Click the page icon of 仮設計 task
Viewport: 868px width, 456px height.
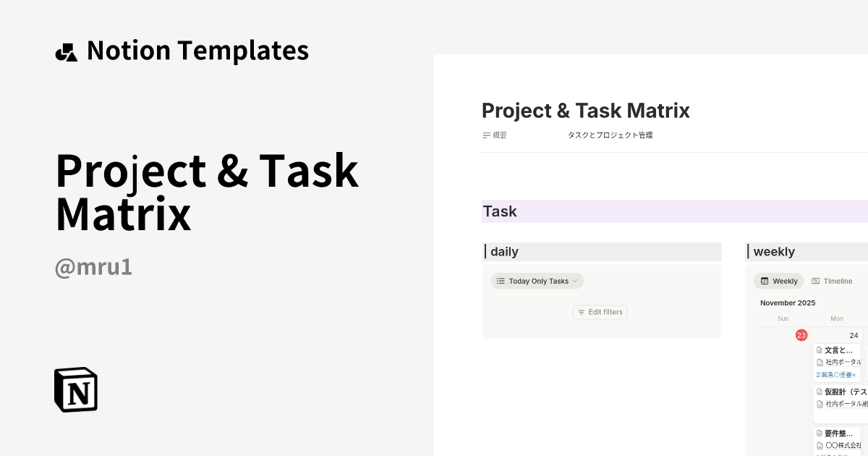point(820,392)
